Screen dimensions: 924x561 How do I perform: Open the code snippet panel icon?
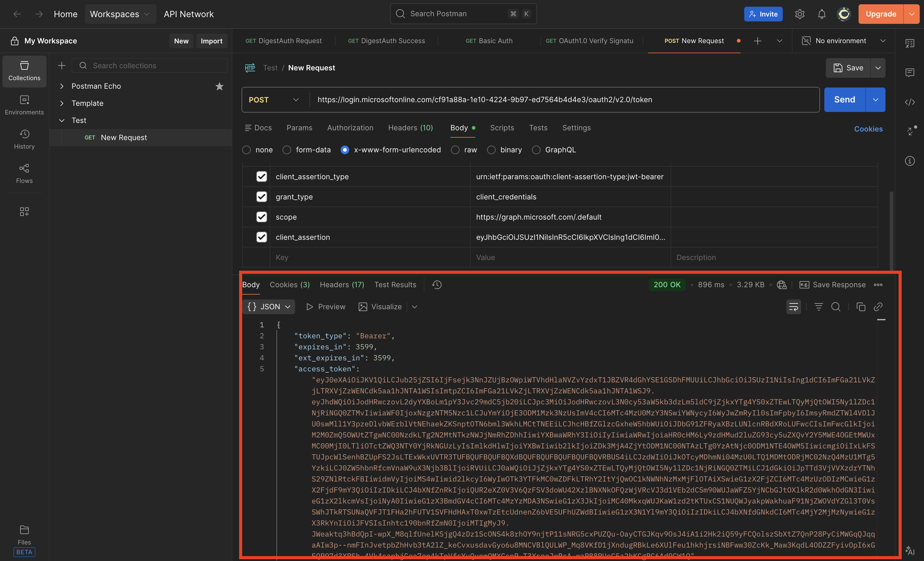[x=910, y=102]
